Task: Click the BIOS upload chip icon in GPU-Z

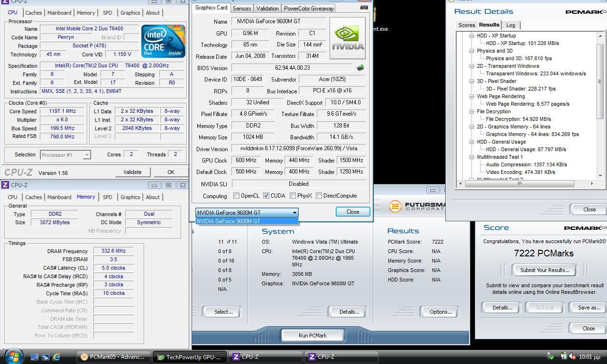Action: pos(360,68)
